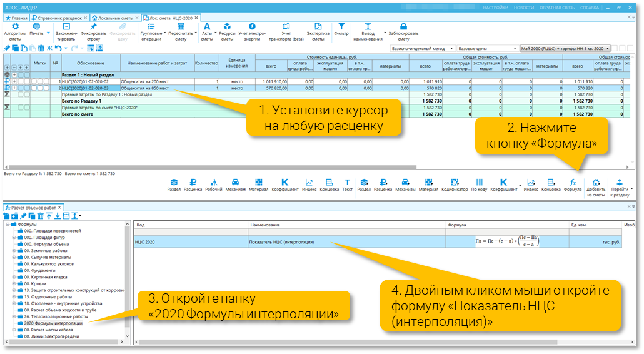Click Добавить из сметы icon
The height and width of the screenshot is (354, 644).
point(596,183)
